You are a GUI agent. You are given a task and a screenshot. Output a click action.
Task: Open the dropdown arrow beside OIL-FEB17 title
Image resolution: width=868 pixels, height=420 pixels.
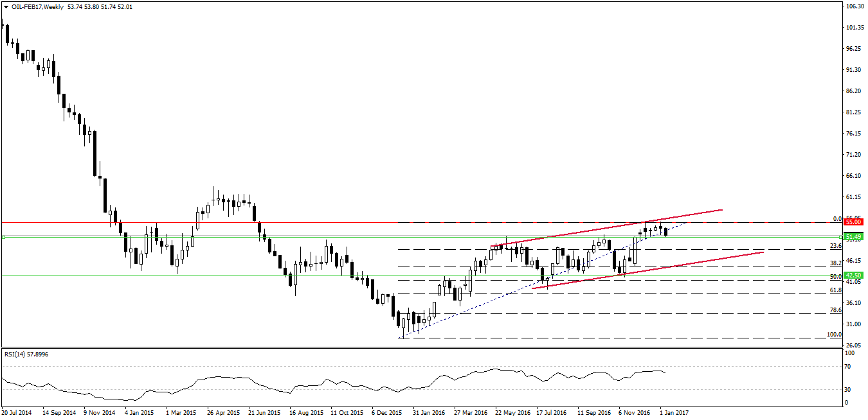5,6
